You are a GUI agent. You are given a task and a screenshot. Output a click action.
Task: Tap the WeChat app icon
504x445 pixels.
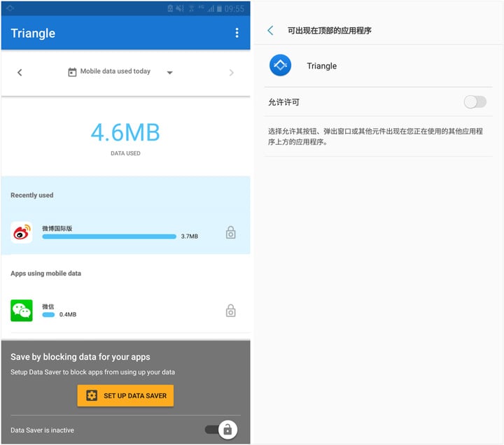22,311
